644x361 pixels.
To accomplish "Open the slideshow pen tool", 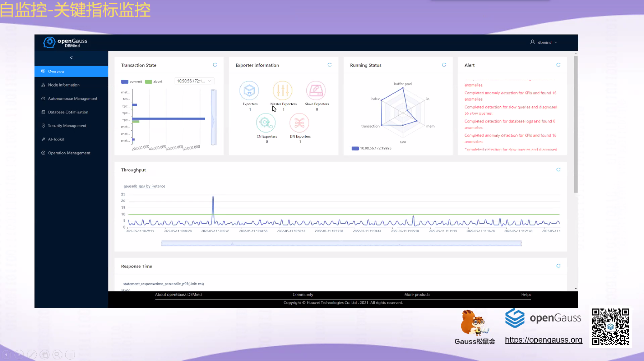I will click(x=32, y=355).
